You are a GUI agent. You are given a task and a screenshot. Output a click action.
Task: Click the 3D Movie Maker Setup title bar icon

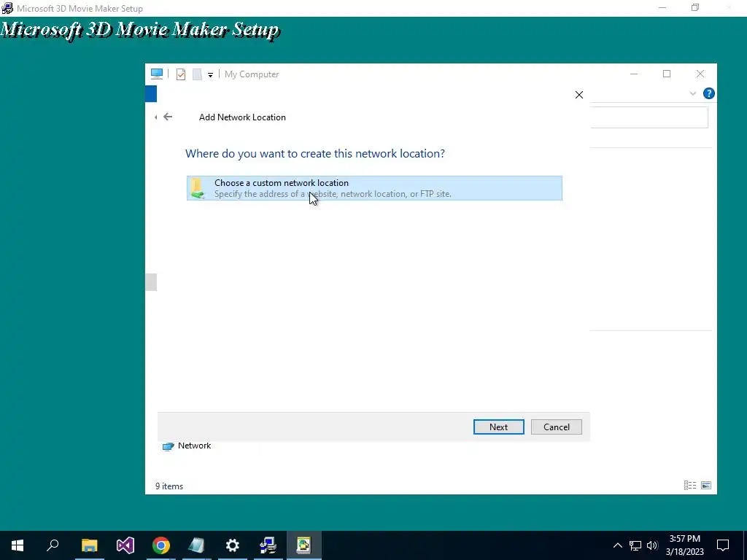coord(7,8)
